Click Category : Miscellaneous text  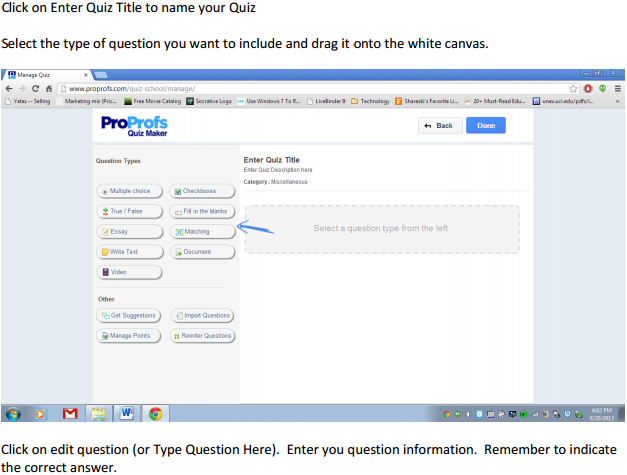point(276,182)
